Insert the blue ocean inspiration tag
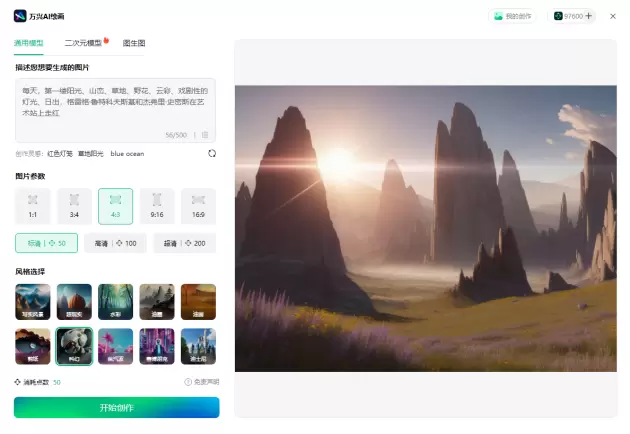 click(x=127, y=154)
